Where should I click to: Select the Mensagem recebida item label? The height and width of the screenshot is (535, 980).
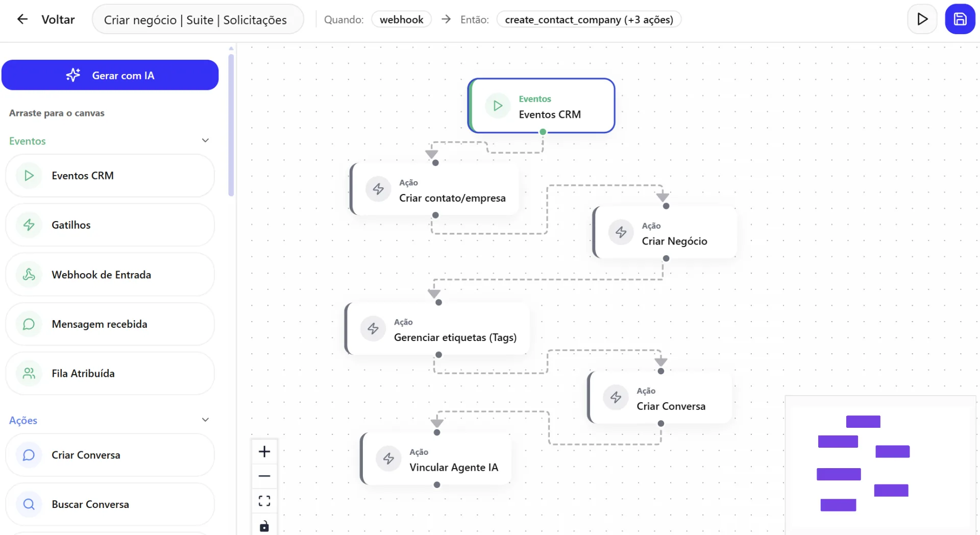coord(100,324)
